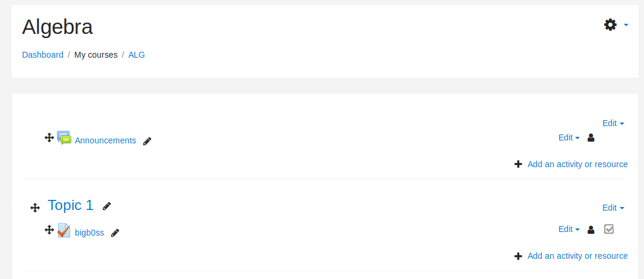Click the move handle for the Topic 1 section

35,208
